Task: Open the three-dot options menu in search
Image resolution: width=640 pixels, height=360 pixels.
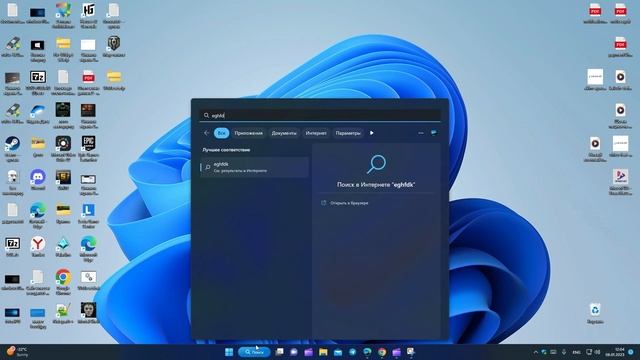Action: tap(421, 133)
